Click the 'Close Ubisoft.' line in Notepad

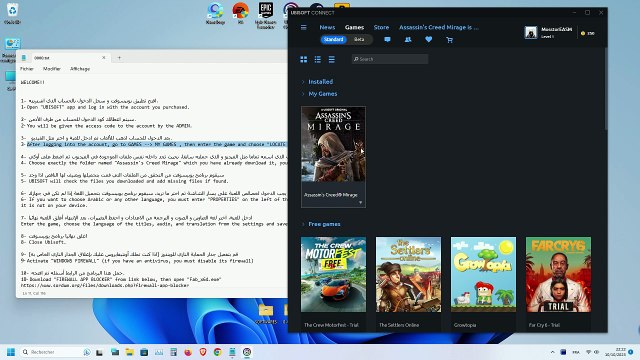tap(43, 242)
